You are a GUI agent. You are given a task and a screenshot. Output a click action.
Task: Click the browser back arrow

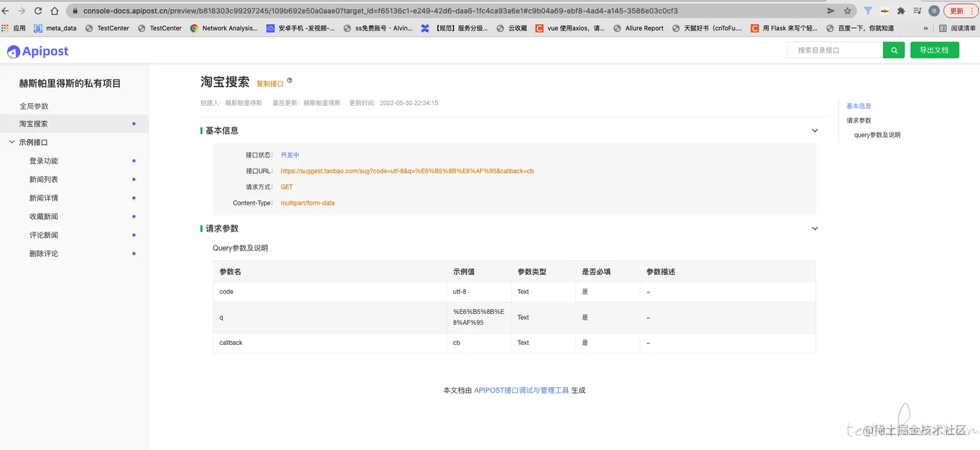tap(6, 11)
